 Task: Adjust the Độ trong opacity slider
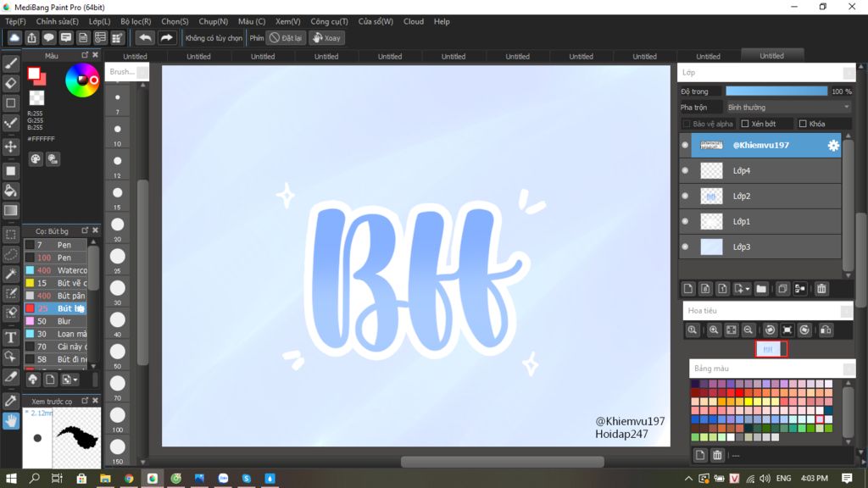pyautogui.click(x=776, y=91)
